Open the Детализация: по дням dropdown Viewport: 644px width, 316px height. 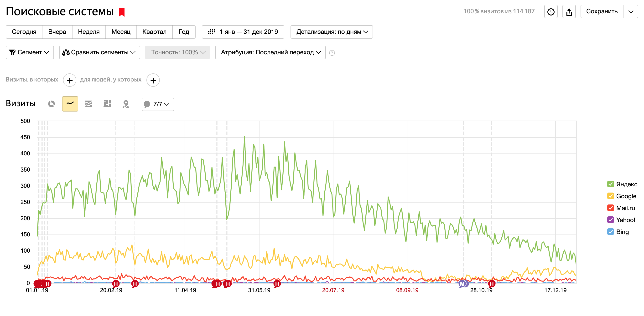[x=331, y=32]
